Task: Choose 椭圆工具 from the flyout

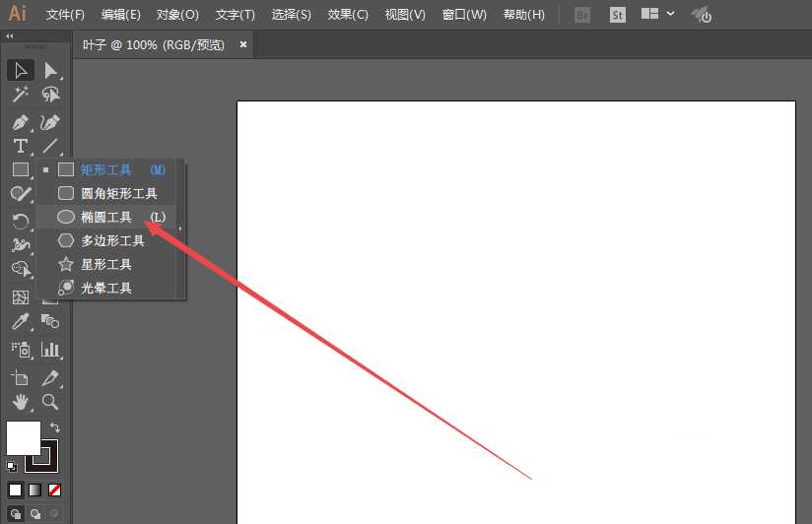Action: 106,217
